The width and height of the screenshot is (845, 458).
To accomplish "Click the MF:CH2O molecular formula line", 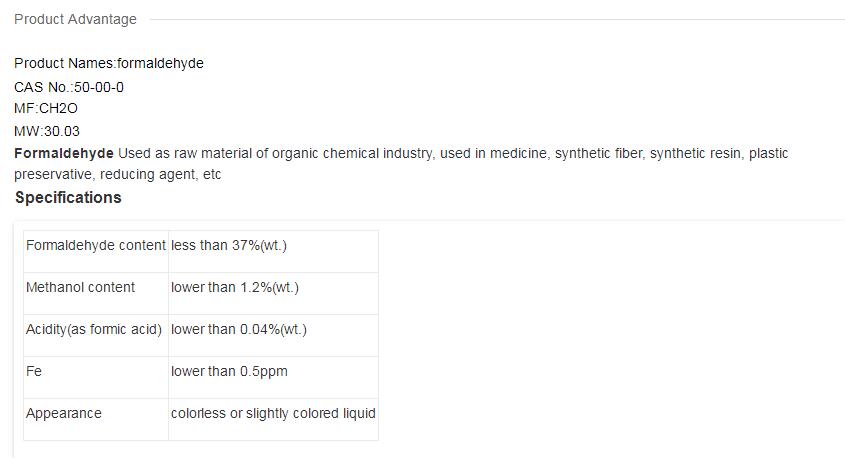I will pos(45,108).
